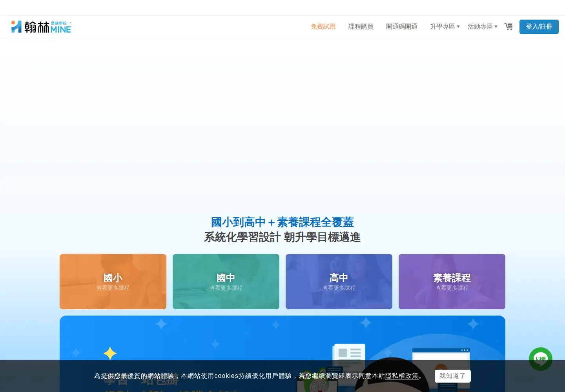
Task: Open the 素養課程 course card
Action: coord(452,281)
